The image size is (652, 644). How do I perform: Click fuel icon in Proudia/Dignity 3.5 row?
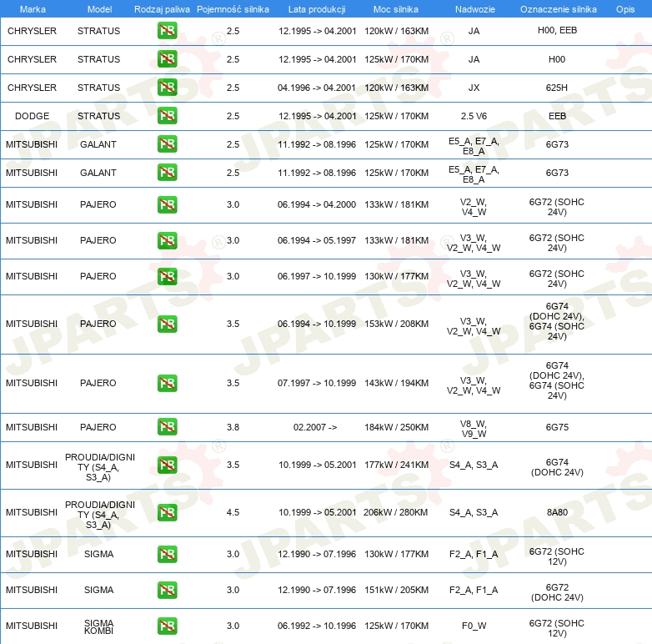(x=167, y=465)
